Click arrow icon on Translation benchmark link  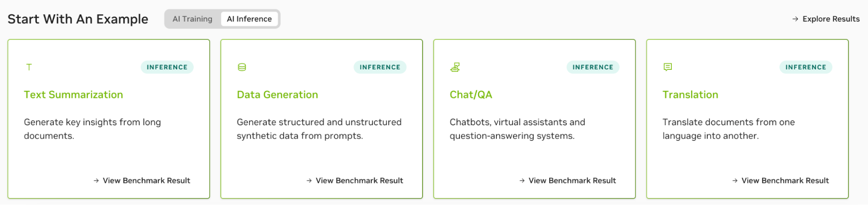tap(735, 181)
